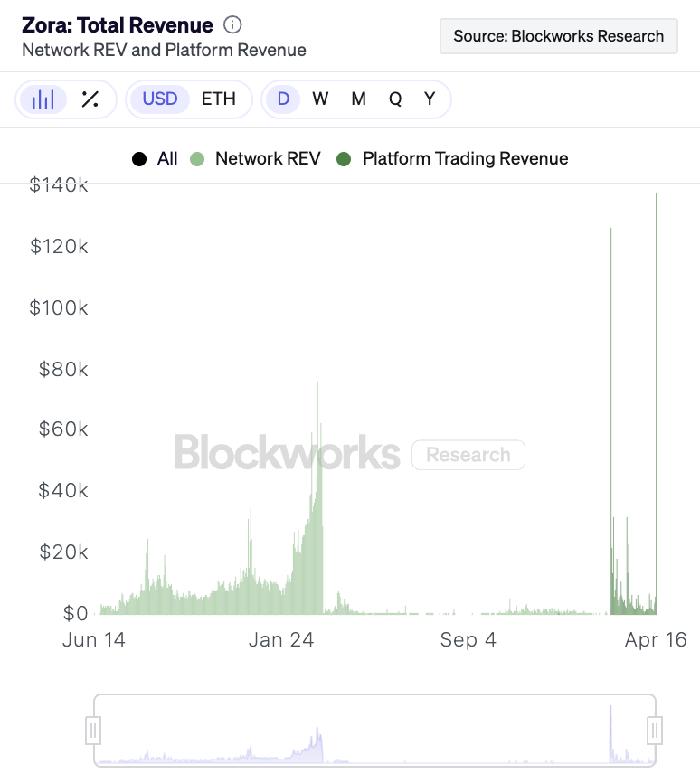Toggle Network REV series visibility
Screen dimensions: 700x774
[x=268, y=159]
